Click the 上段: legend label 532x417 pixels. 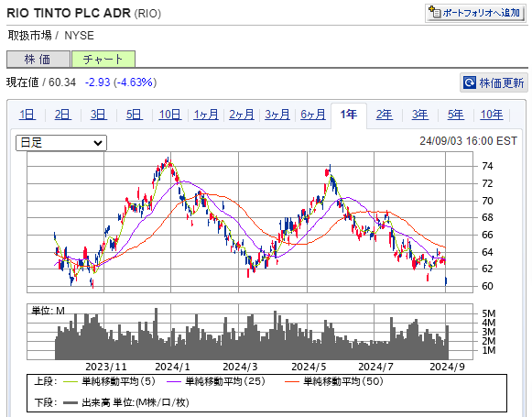click(46, 381)
